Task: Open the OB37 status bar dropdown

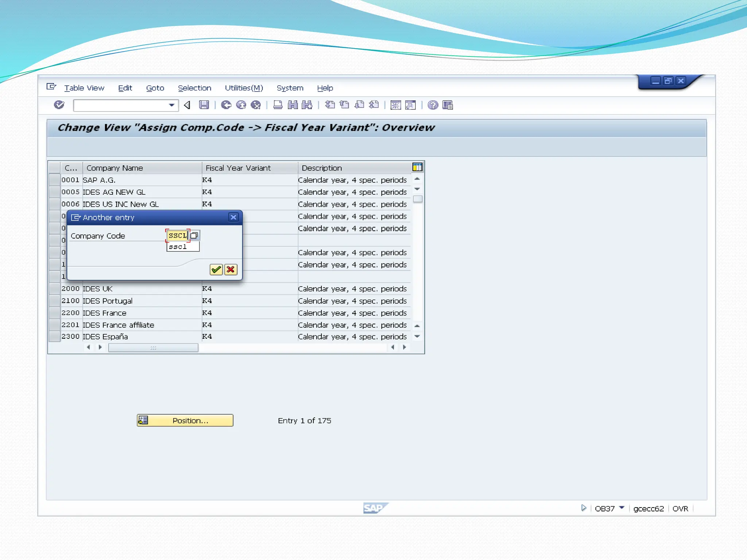Action: coord(622,507)
